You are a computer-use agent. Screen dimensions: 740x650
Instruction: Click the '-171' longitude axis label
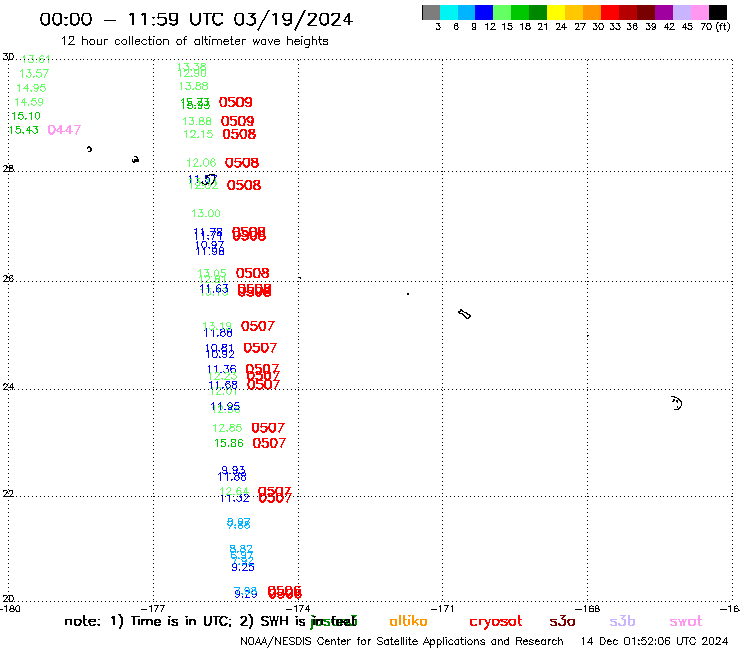443,608
